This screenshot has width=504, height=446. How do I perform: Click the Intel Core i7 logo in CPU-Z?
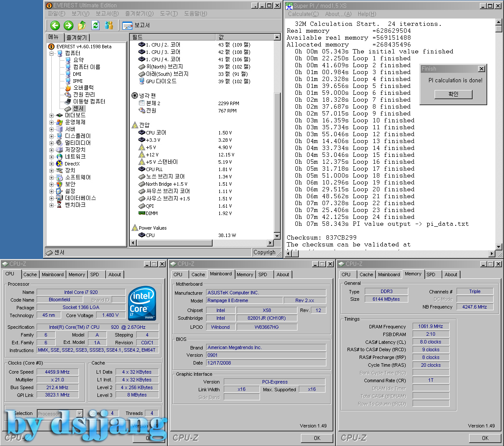coord(142,303)
